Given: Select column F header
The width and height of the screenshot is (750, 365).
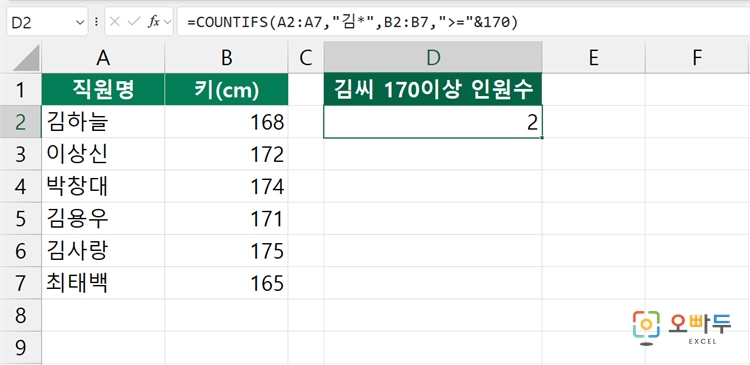Looking at the screenshot, I should point(697,58).
